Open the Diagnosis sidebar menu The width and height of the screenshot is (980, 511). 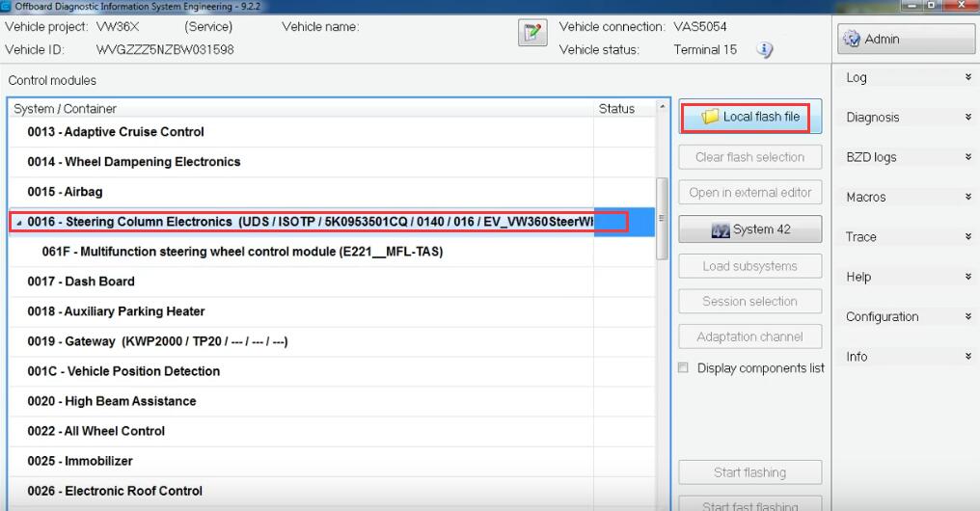coord(907,118)
